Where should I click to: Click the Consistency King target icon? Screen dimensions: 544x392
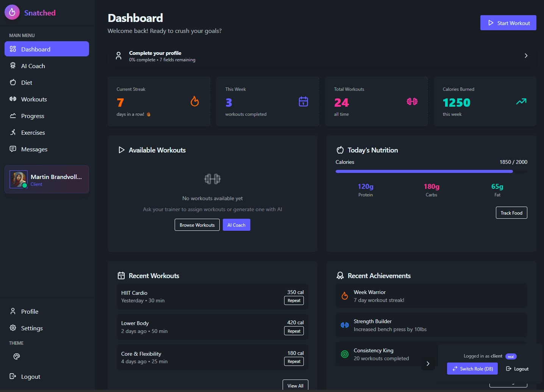coord(345,354)
